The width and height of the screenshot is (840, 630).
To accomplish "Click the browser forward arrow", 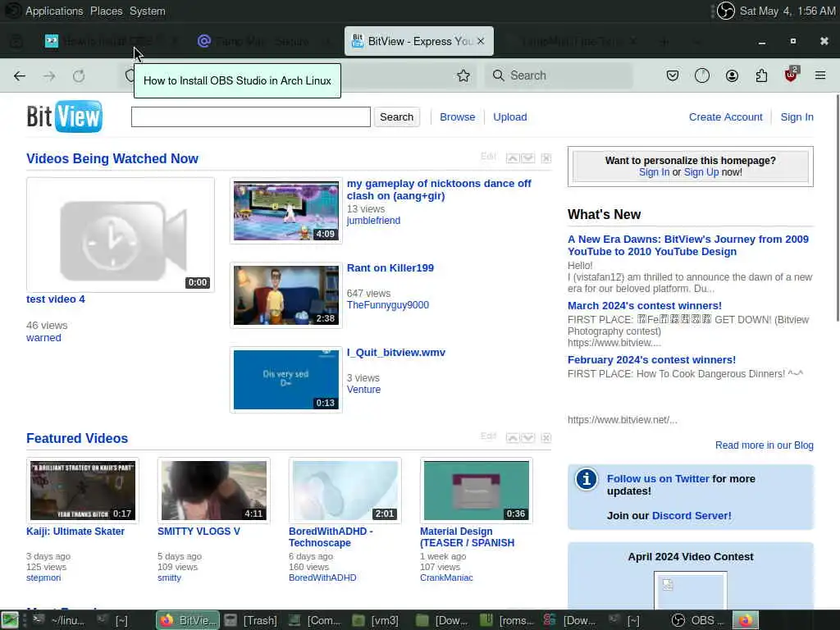I will tap(49, 75).
